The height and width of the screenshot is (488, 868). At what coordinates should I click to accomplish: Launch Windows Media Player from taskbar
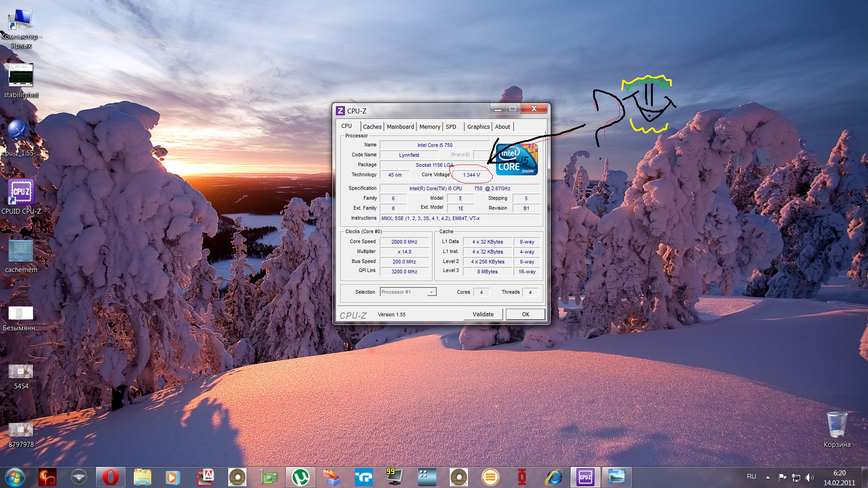(173, 477)
